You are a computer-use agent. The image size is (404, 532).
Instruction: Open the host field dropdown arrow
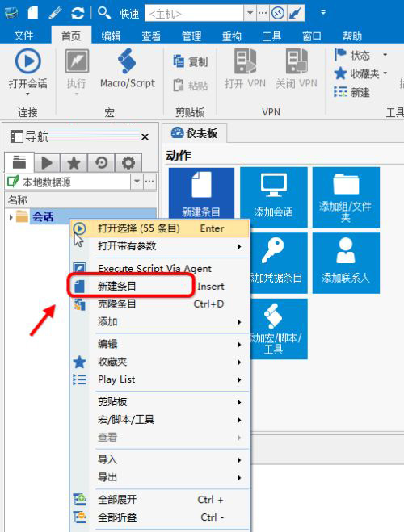coord(250,13)
